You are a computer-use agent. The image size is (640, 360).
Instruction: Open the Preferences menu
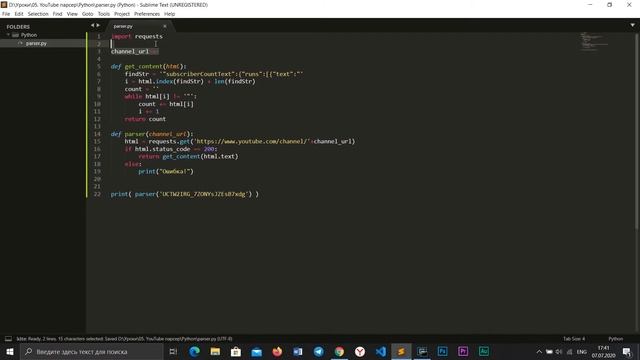(147, 14)
